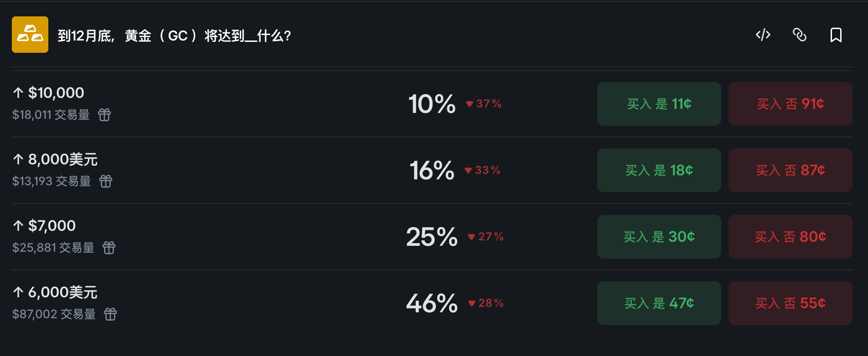Buy Yes at 47¢ for 6,000
The image size is (868, 356).
pos(659,303)
